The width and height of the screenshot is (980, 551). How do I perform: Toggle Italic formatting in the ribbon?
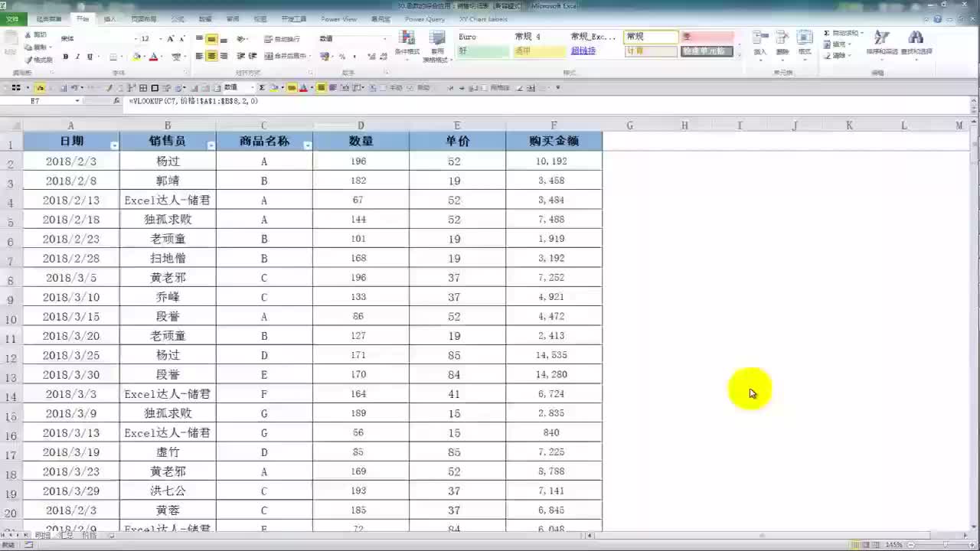pos(77,57)
